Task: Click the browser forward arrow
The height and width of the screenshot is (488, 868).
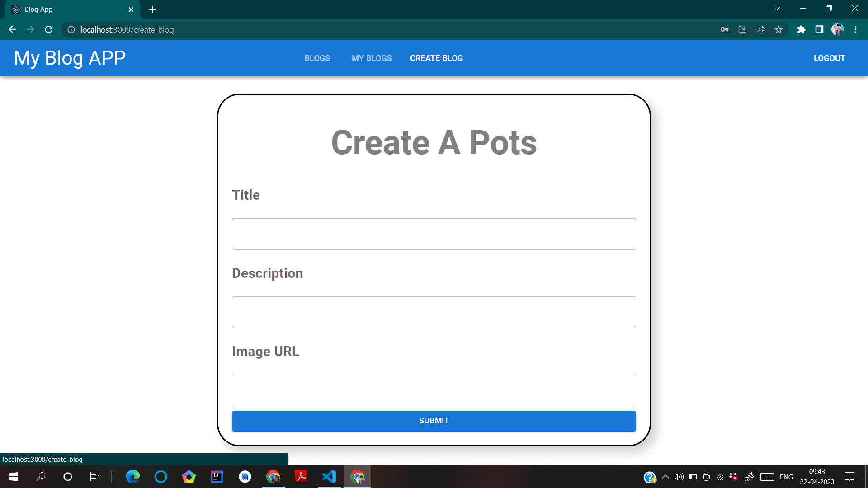Action: (x=30, y=30)
